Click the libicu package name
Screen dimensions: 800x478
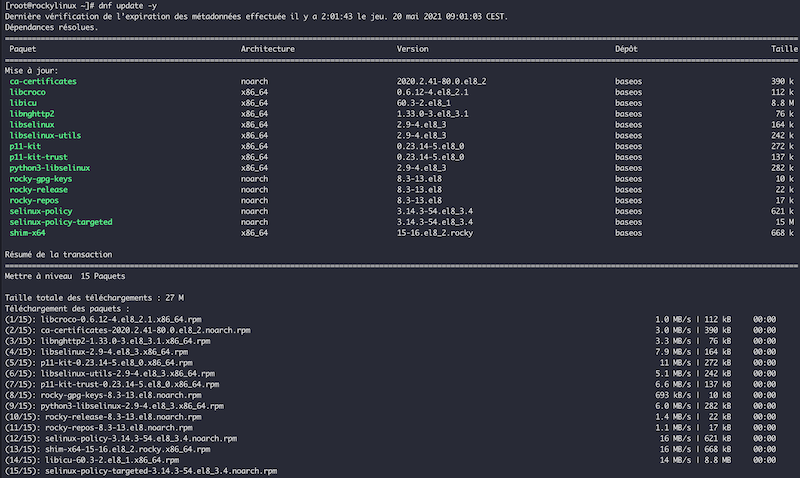23,103
